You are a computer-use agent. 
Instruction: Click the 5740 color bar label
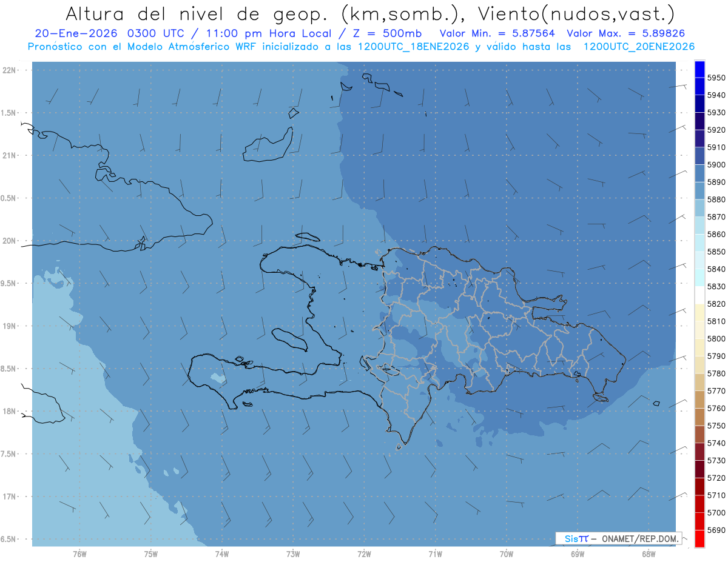pos(716,443)
